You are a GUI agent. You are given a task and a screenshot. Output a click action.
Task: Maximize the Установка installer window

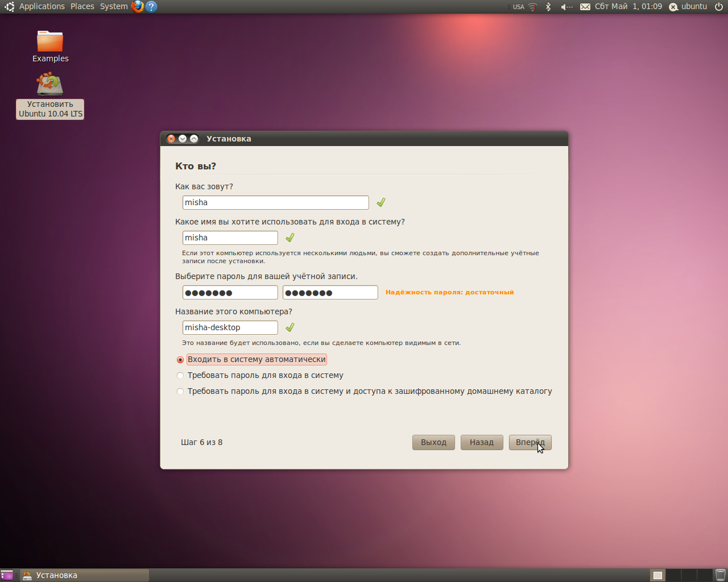[194, 139]
